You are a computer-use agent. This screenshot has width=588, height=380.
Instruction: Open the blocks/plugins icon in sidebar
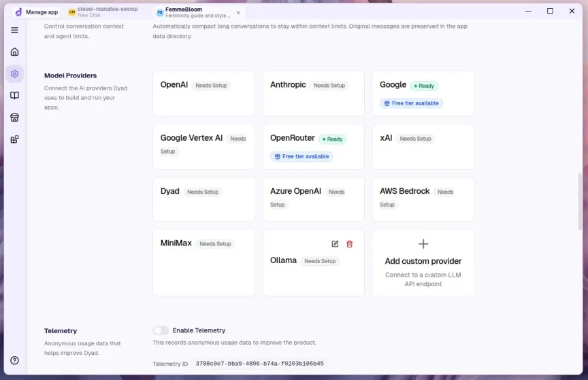[14, 140]
